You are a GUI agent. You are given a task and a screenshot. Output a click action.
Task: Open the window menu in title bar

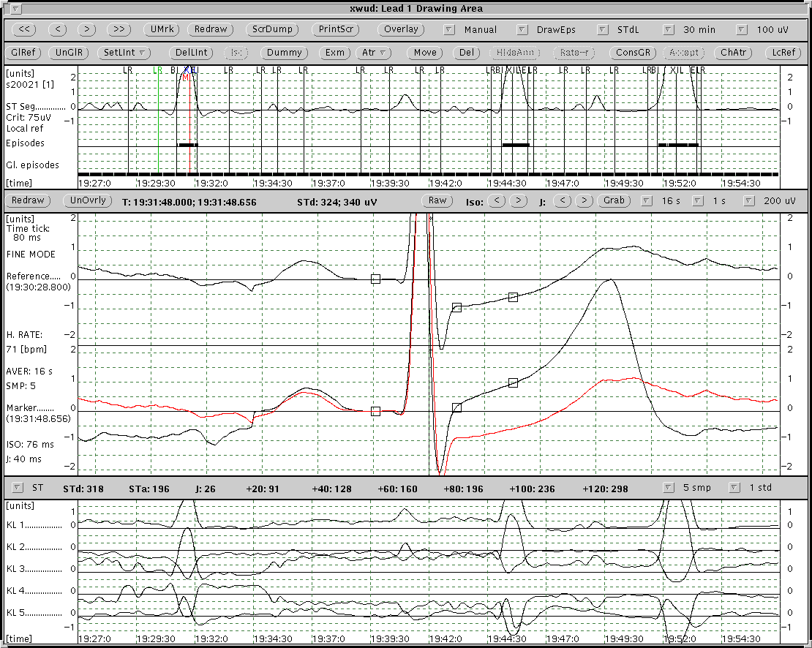pyautogui.click(x=17, y=9)
